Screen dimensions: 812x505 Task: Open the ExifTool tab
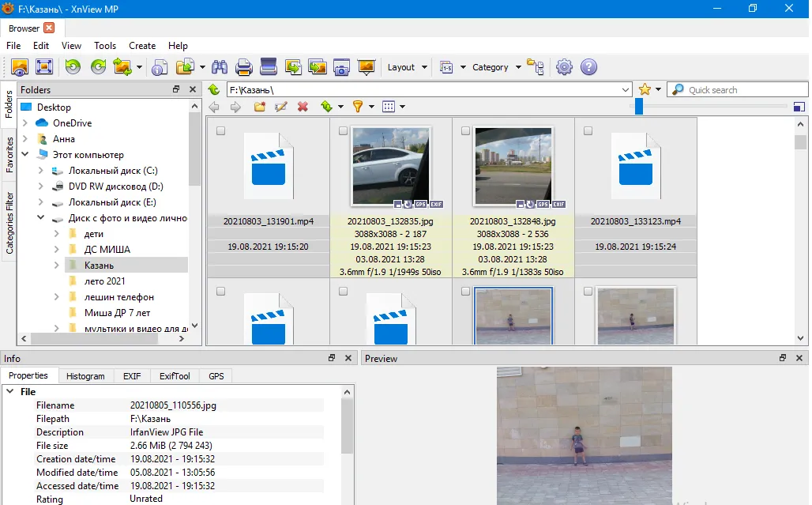point(175,376)
